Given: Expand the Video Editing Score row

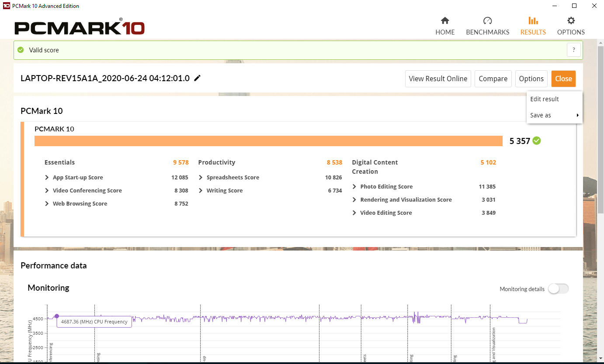Looking at the screenshot, I should click(x=354, y=213).
